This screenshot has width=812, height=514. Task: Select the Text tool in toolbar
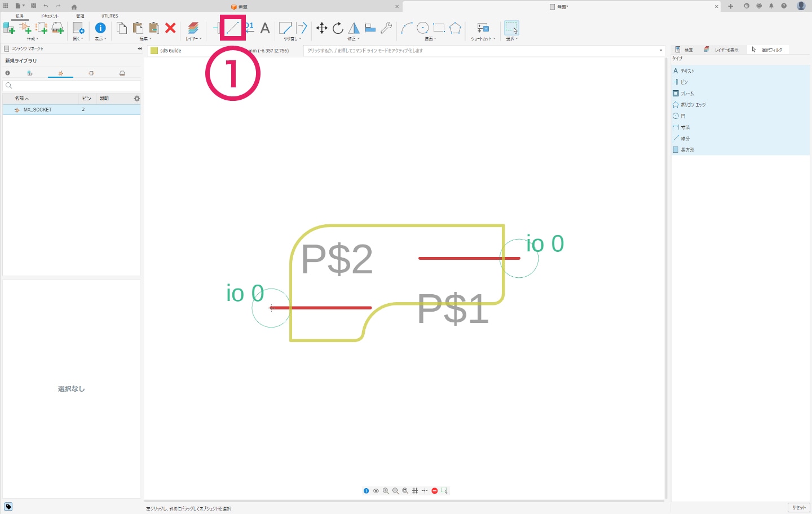(265, 28)
